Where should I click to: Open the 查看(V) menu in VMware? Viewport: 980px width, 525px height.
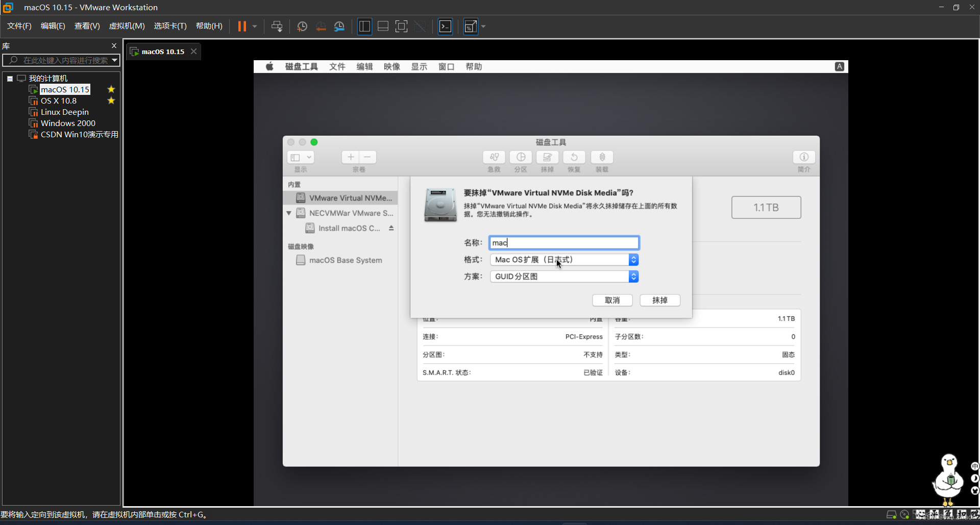point(87,26)
